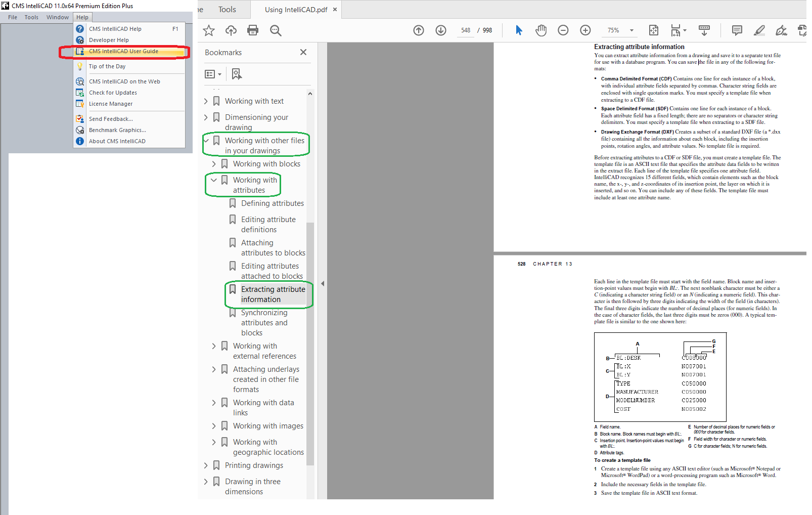Activate the selection arrow tool
This screenshot has height=515, width=812.
(x=519, y=30)
